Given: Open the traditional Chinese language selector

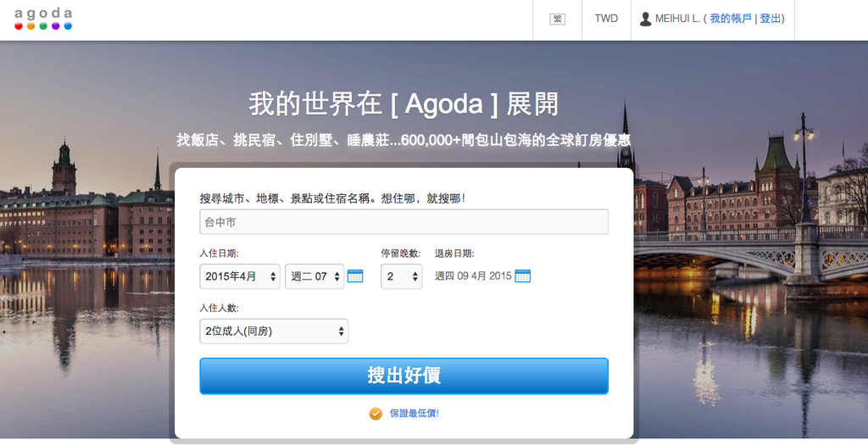Looking at the screenshot, I should point(557,19).
